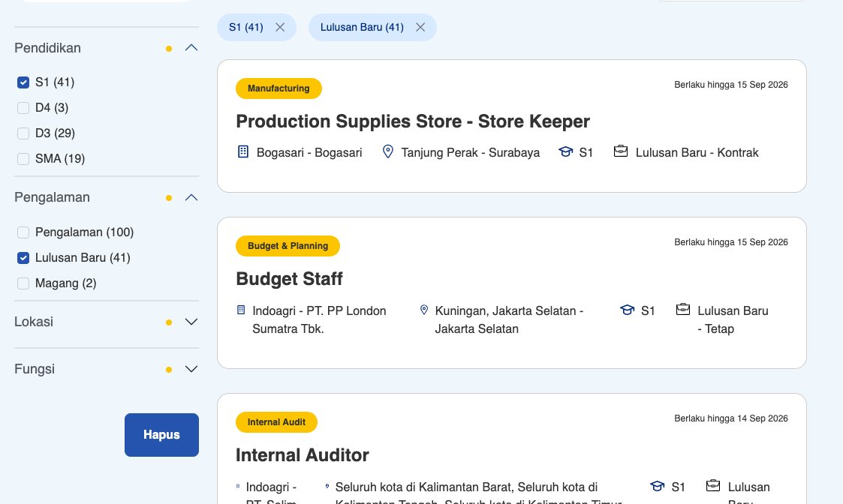843x504 pixels.
Task: Click the S1 label in Budget Staff card
Action: 648,311
